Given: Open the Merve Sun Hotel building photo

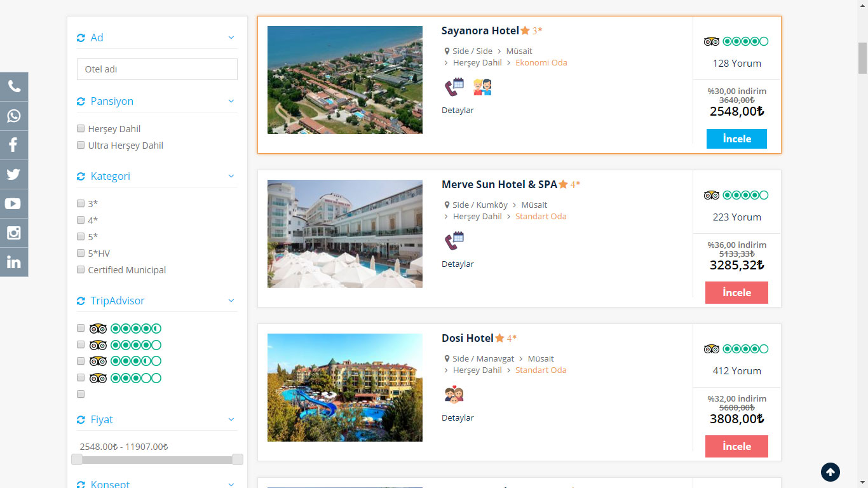Looking at the screenshot, I should [x=345, y=234].
